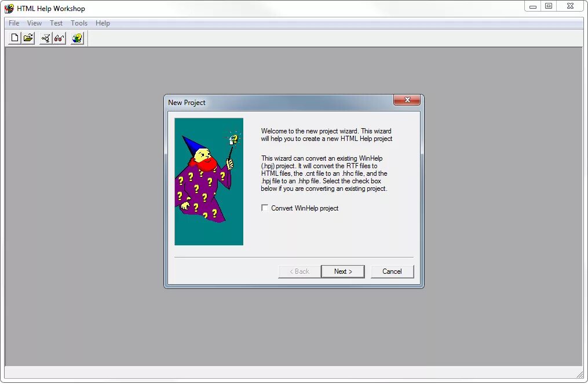Open the View menu
Image resolution: width=588 pixels, height=384 pixels.
coord(34,23)
